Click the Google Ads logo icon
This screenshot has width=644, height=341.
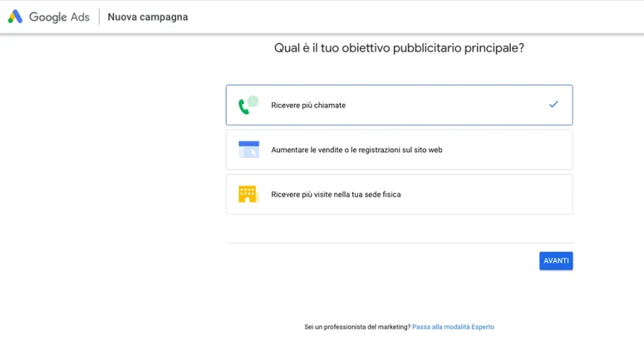pos(15,17)
